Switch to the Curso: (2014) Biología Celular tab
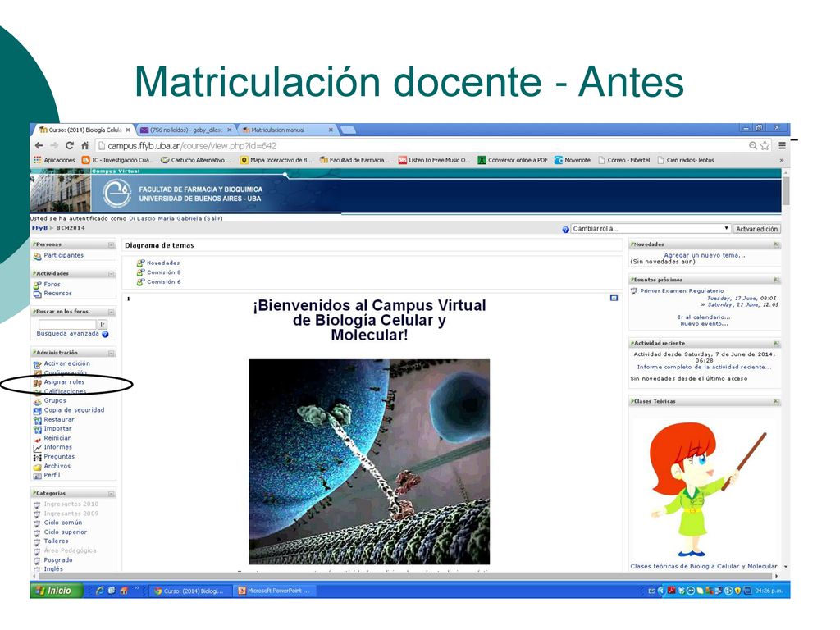The image size is (840, 630). pos(84,130)
